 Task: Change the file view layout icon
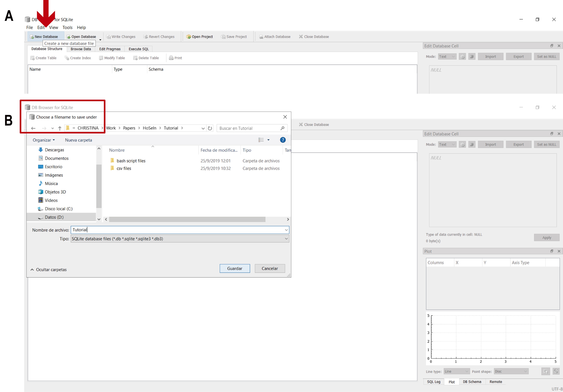[261, 140]
